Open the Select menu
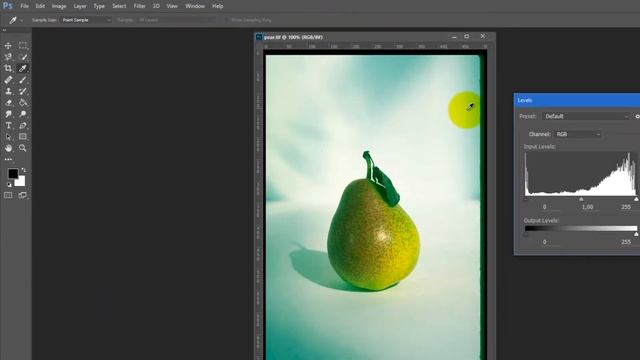640x360 pixels. tap(119, 6)
